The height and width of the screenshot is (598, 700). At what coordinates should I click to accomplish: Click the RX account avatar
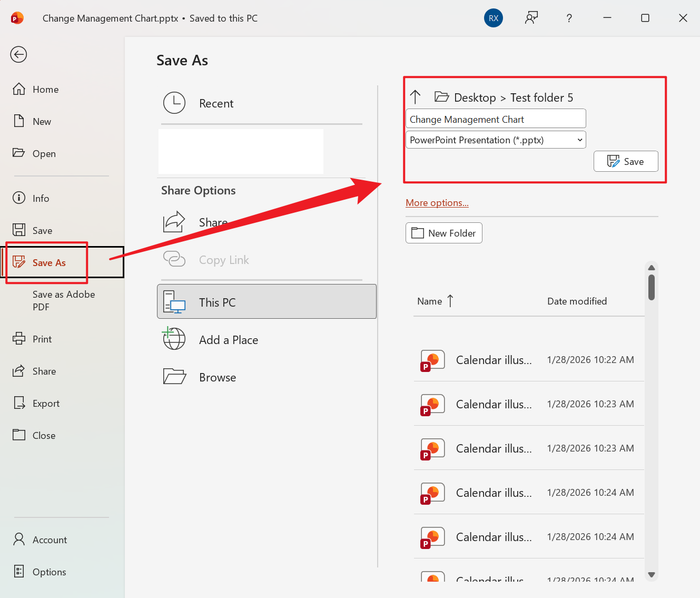pos(493,18)
